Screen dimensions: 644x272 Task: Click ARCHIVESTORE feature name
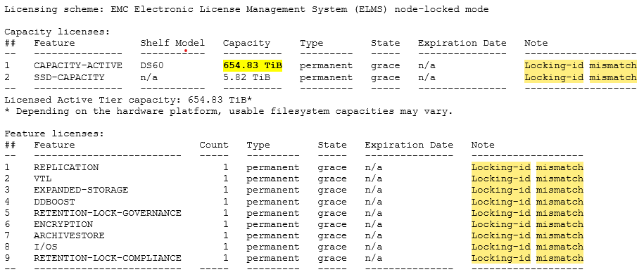point(69,235)
